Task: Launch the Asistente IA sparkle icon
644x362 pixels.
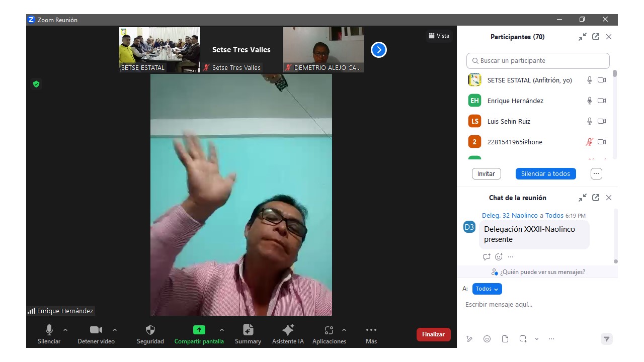Action: click(288, 330)
